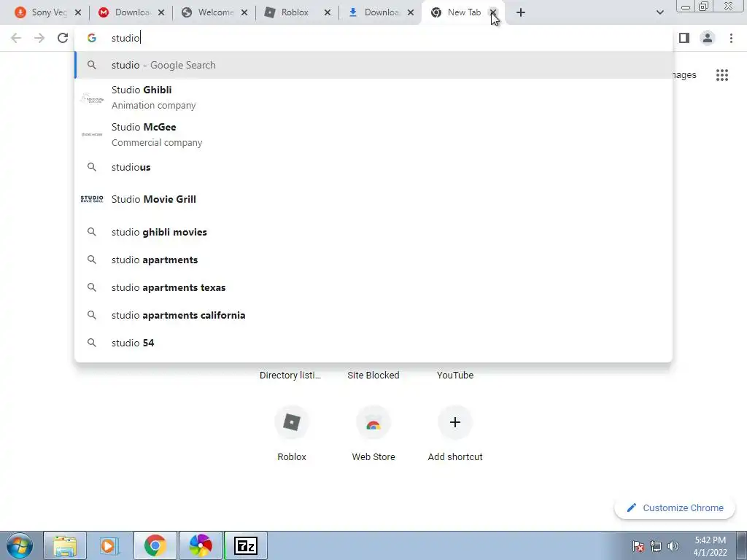
Task: Close the blue-arrow Download tab
Action: click(x=411, y=12)
